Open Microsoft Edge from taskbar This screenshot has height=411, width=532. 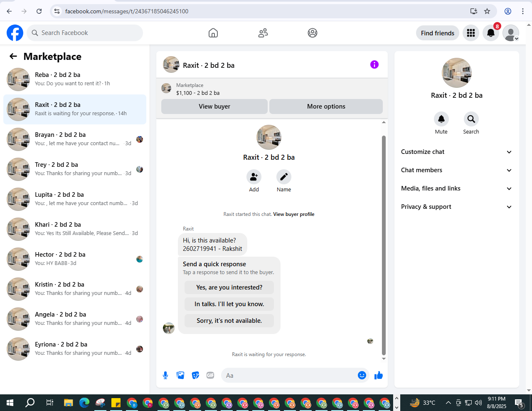84,403
